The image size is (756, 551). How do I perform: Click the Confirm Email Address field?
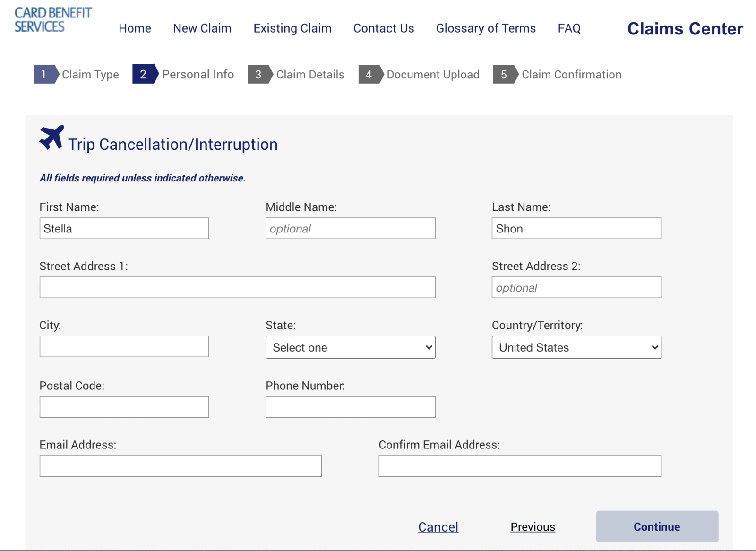[x=520, y=466]
